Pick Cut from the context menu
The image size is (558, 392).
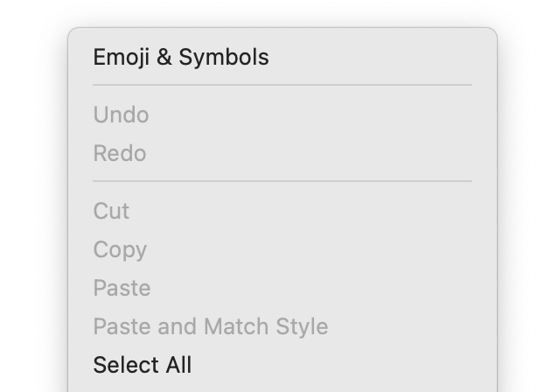coord(112,211)
